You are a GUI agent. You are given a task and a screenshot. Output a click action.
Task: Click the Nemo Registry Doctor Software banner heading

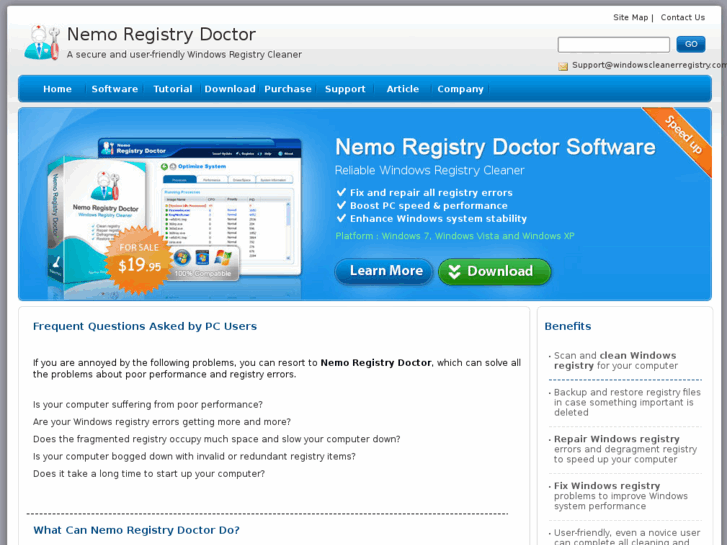(495, 147)
